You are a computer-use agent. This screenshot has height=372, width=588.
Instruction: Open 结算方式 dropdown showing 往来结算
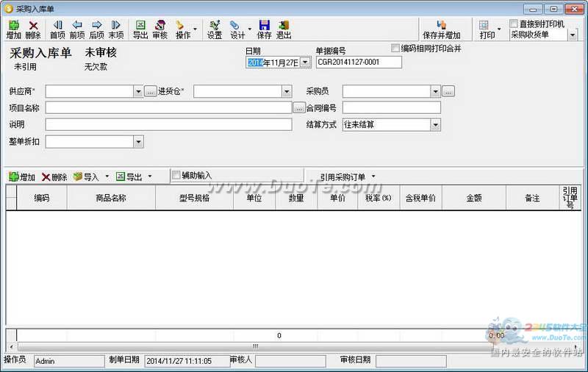435,124
